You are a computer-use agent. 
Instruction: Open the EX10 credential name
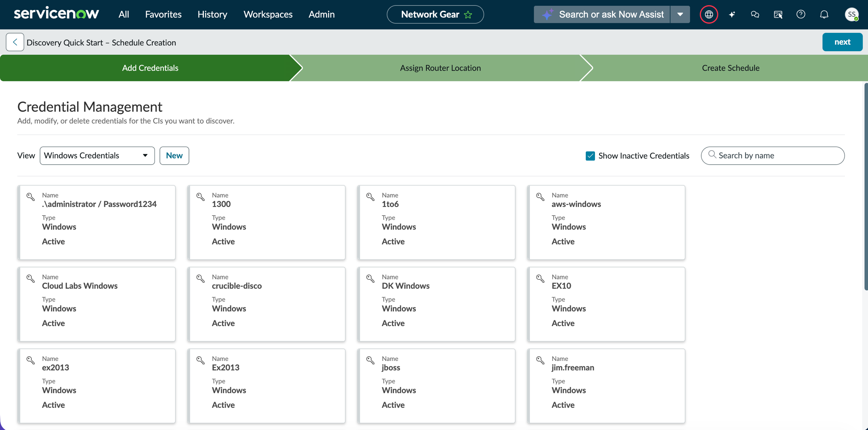(x=561, y=286)
